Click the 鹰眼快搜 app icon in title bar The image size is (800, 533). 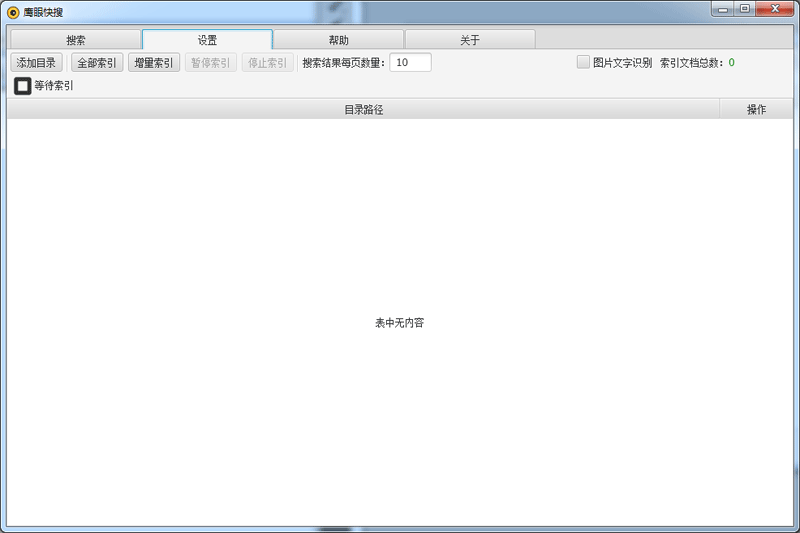pyautogui.click(x=13, y=12)
